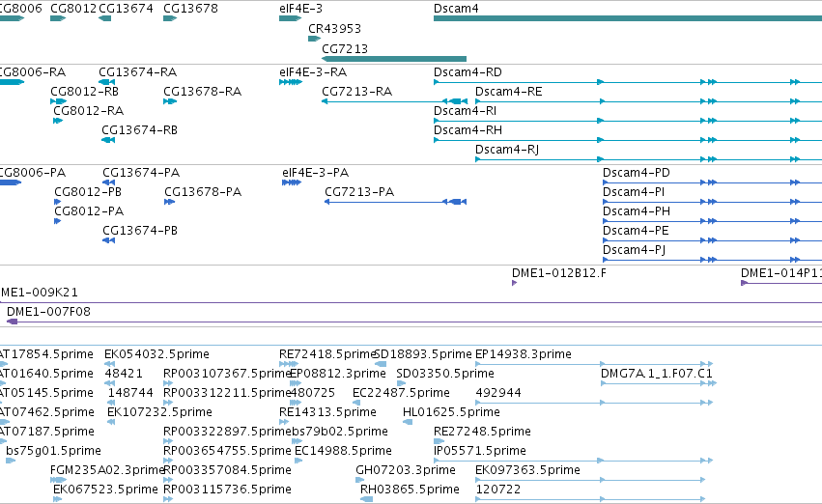The width and height of the screenshot is (822, 504).
Task: Select the SD03350.5prime EST label
Action: (445, 374)
